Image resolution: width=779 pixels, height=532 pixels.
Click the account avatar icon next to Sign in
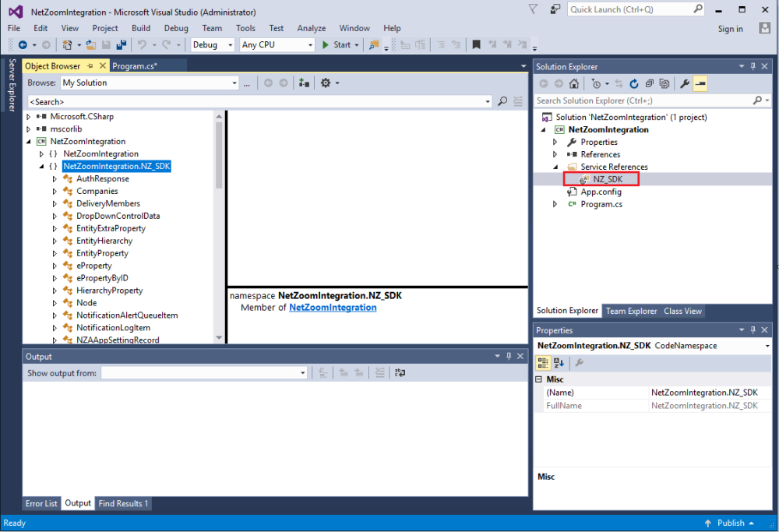pos(765,28)
